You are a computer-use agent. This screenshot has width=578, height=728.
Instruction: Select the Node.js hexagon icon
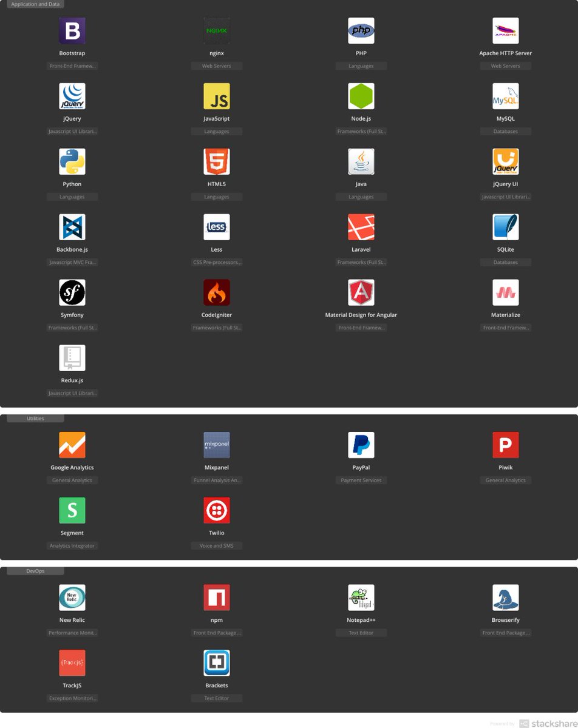coord(361,96)
